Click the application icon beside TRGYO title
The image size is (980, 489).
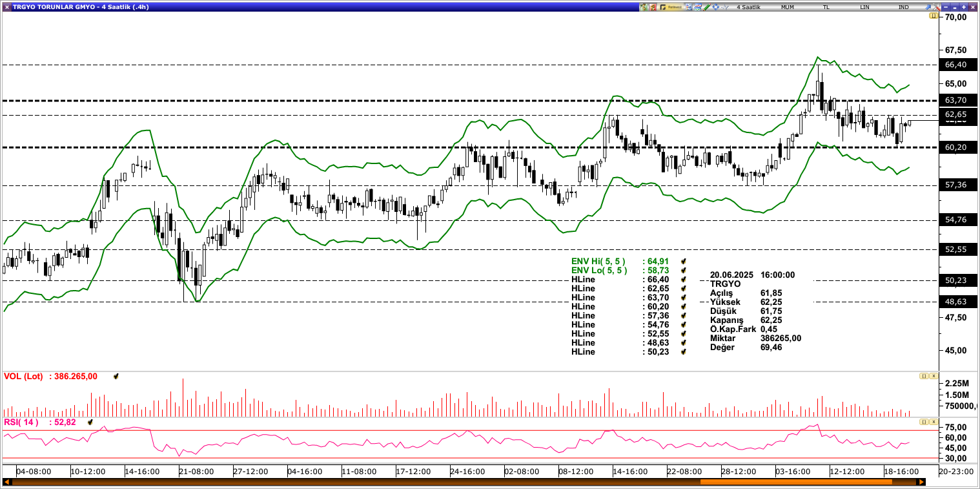click(x=6, y=6)
